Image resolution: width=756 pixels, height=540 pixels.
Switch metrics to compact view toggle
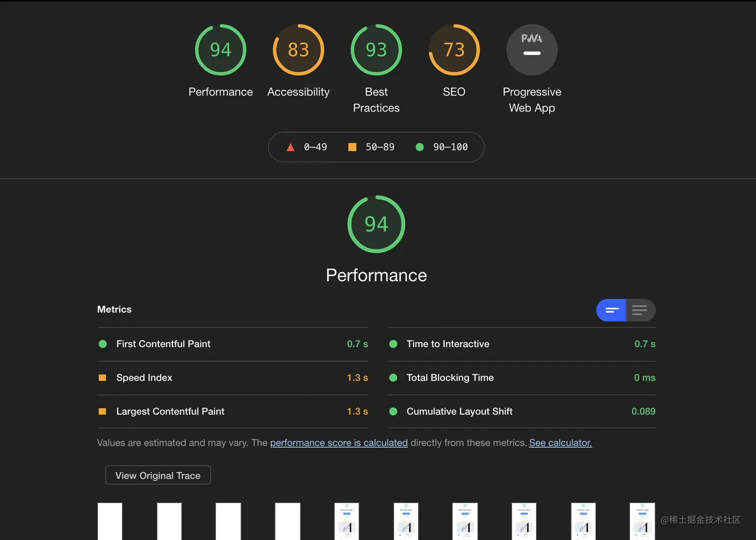point(611,310)
